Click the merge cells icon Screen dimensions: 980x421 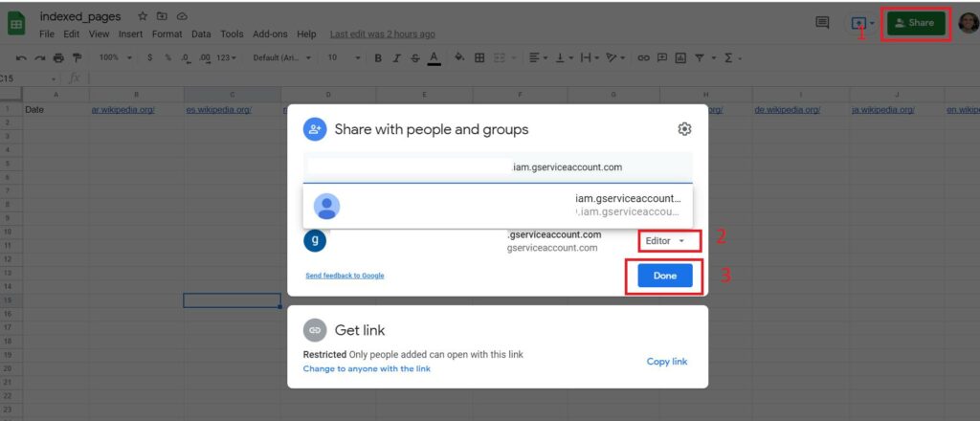click(x=500, y=58)
